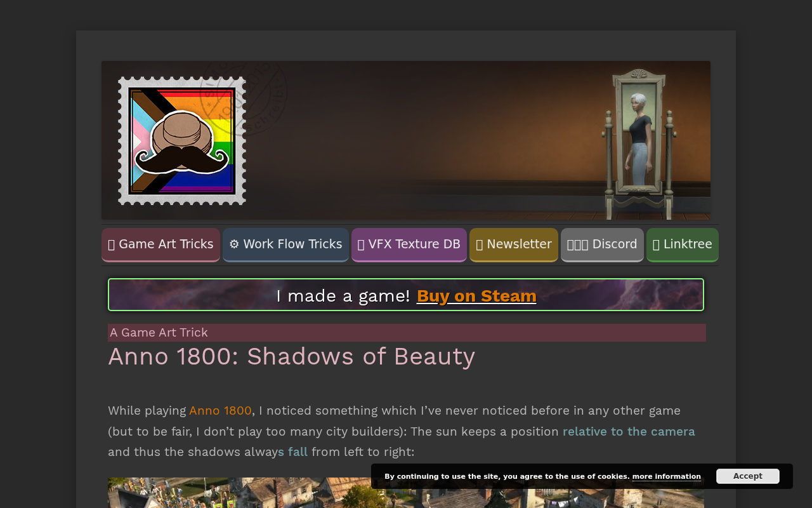The width and height of the screenshot is (812, 508).
Task: Click the Discord icon in the navigation bar
Action: pos(577,244)
